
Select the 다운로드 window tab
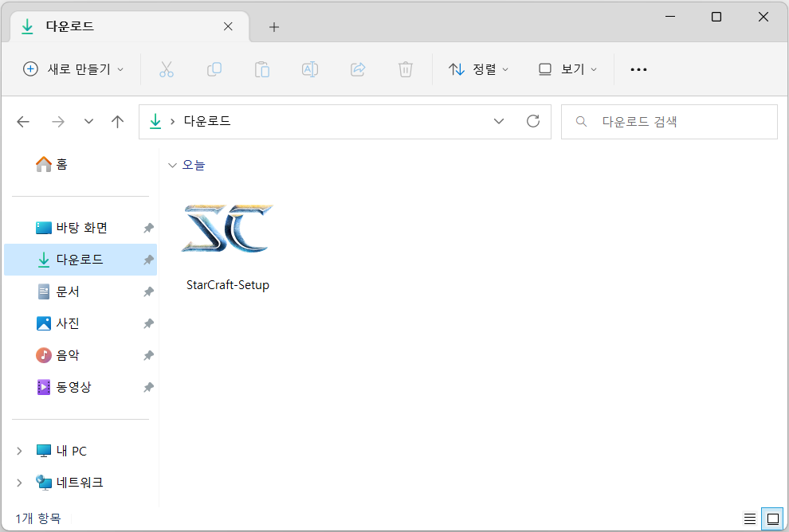[x=129, y=26]
